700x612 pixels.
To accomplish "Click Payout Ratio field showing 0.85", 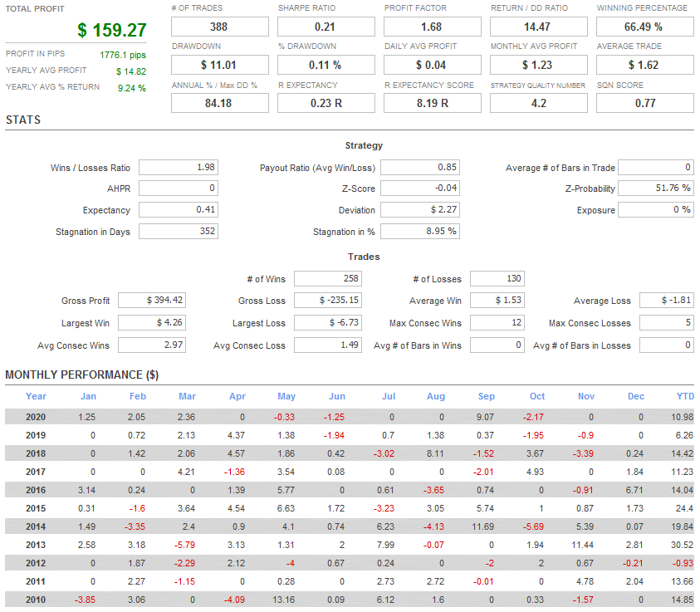I will pos(420,168).
